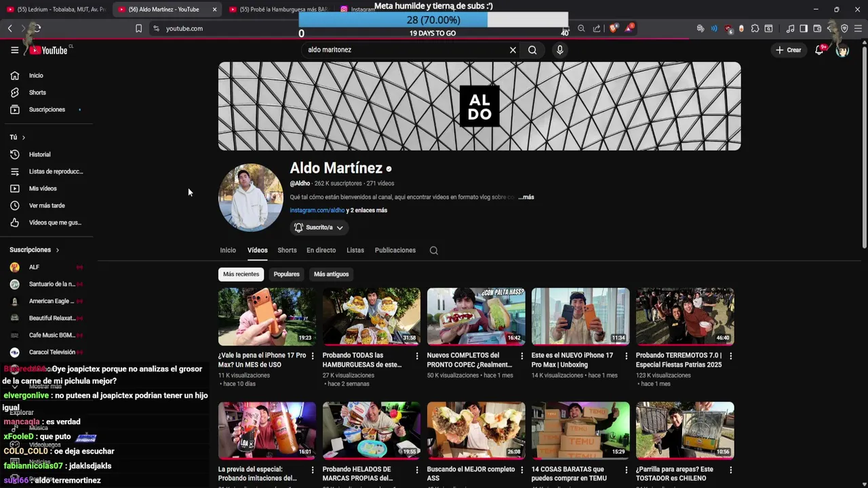Select the Más recientes filter chip
Image resolution: width=868 pixels, height=488 pixels.
click(x=241, y=274)
